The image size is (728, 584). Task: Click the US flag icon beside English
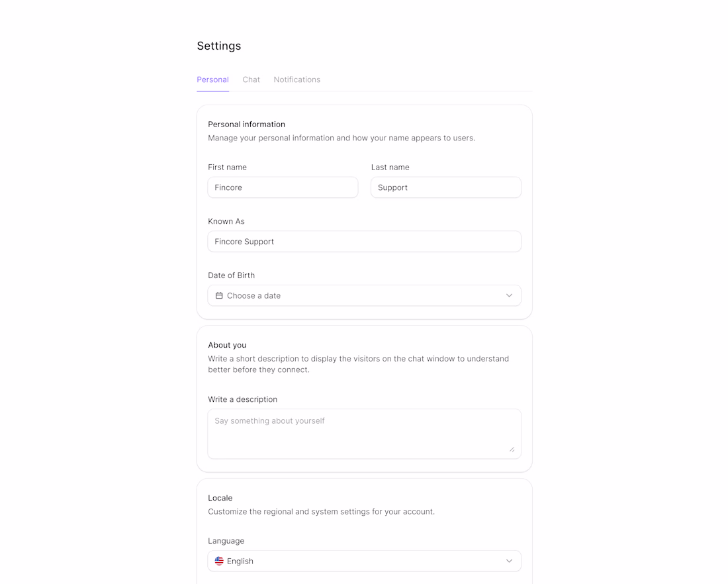tap(219, 561)
